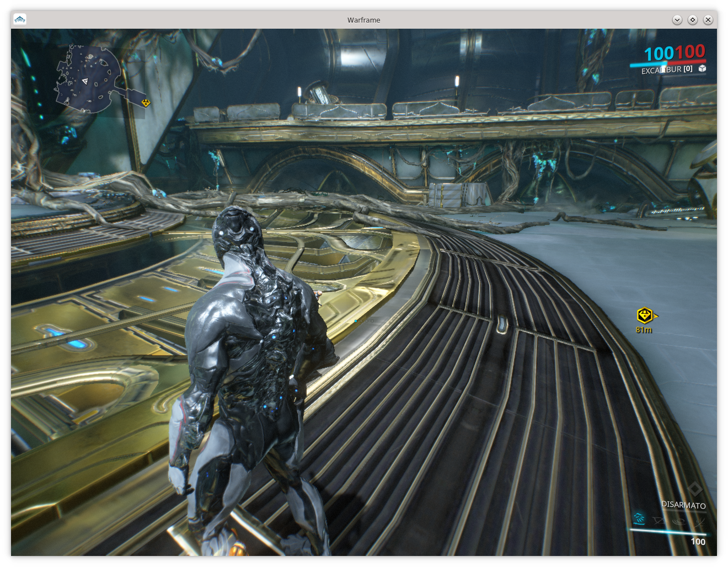Click the red health bar
Screen dimensions: 728x567
pos(687,61)
